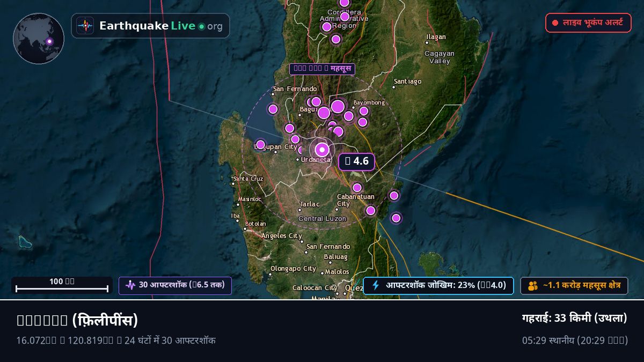The image size is (644, 362).
Task: Click the Olongapo City label
Action: tap(293, 269)
